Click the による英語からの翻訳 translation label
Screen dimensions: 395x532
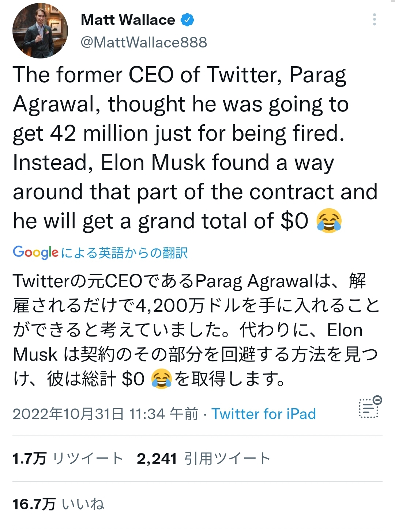pos(124,253)
